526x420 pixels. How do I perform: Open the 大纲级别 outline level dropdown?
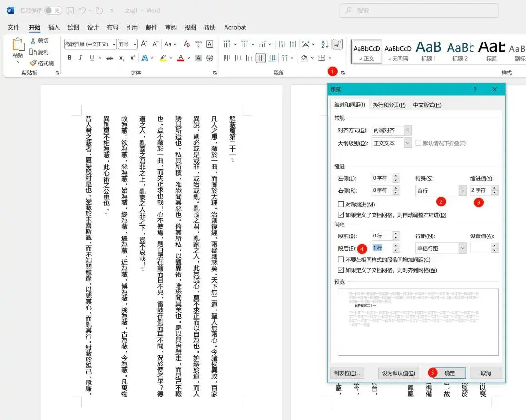pos(408,143)
